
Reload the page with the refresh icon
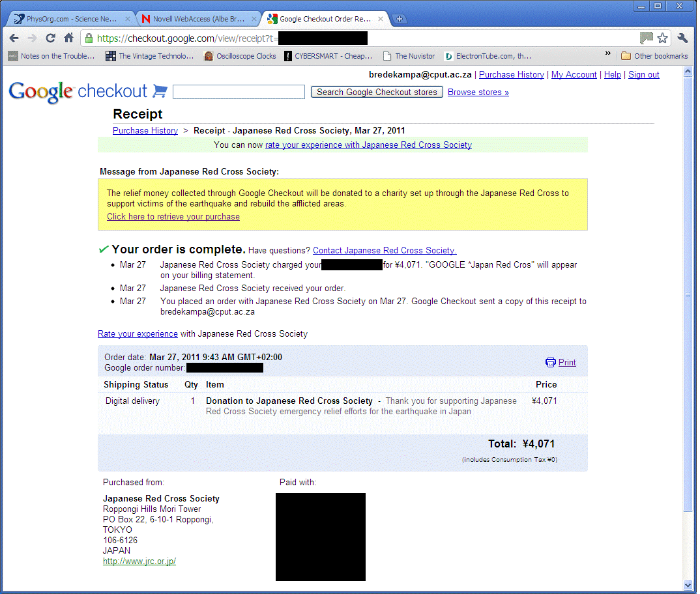coord(50,38)
